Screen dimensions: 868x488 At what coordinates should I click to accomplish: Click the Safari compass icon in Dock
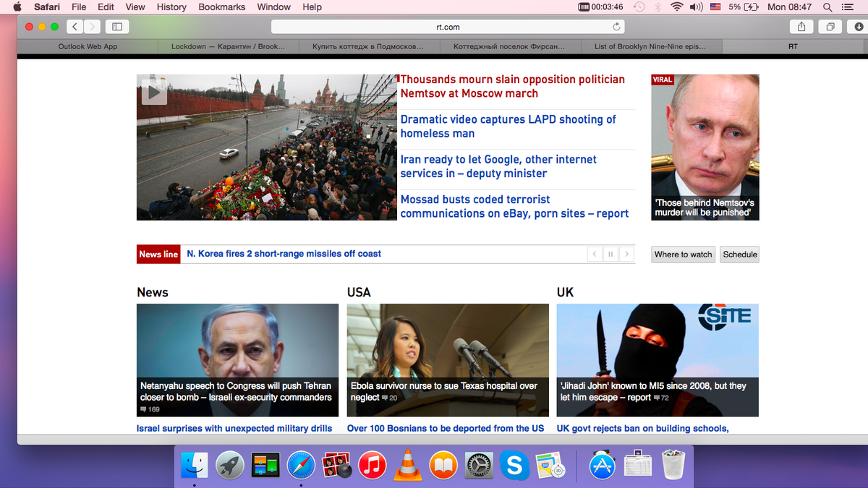pos(301,466)
